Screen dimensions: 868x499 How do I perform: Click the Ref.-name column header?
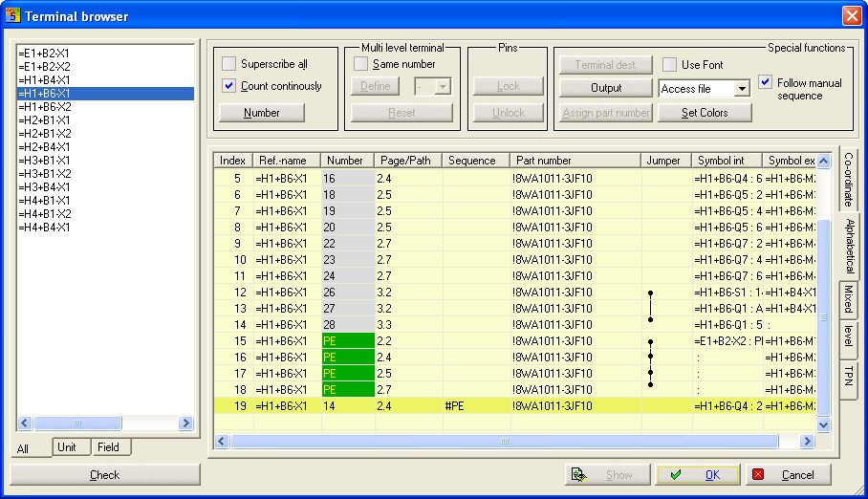(x=287, y=161)
